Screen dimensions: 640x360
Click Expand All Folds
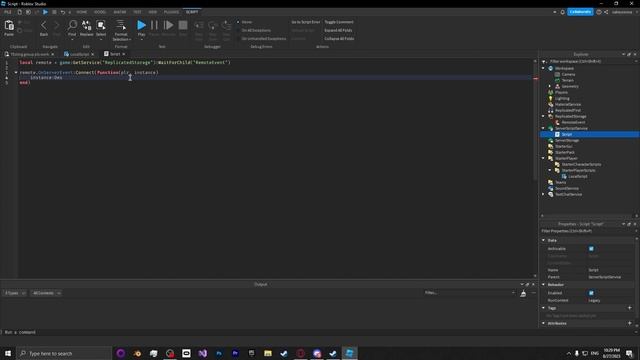[x=338, y=30]
